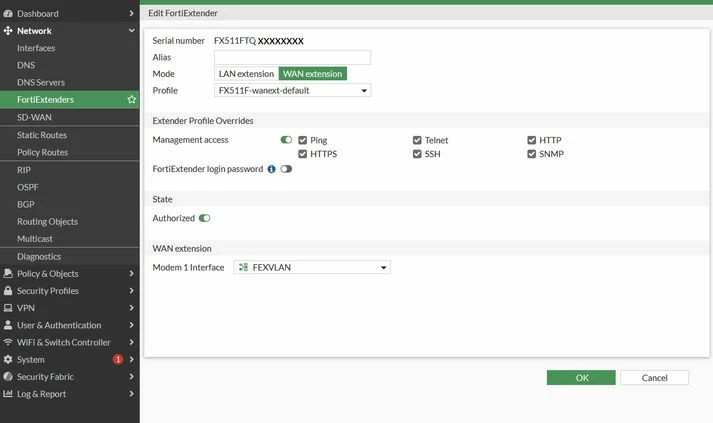Click the serial number FX511FTQ text
713x423 pixels.
[235, 40]
